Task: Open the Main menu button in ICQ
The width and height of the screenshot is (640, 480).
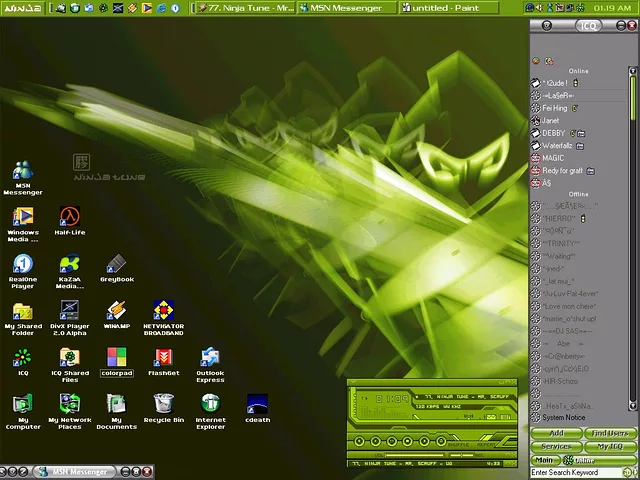Action: coord(544,460)
